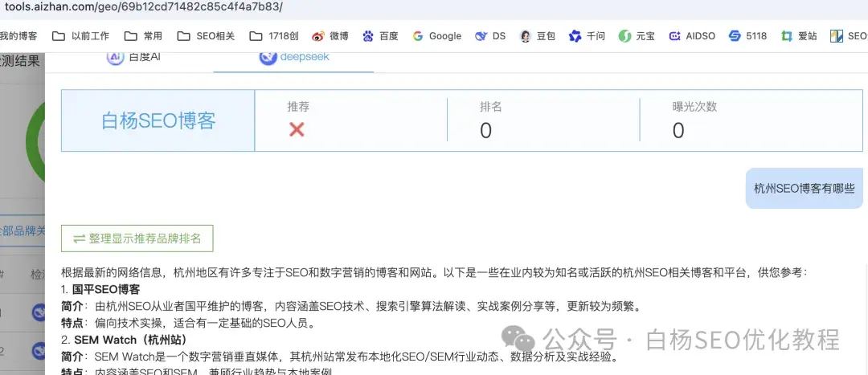Click the red X under 推荐
Viewport: 868px width, 375px height.
point(297,130)
